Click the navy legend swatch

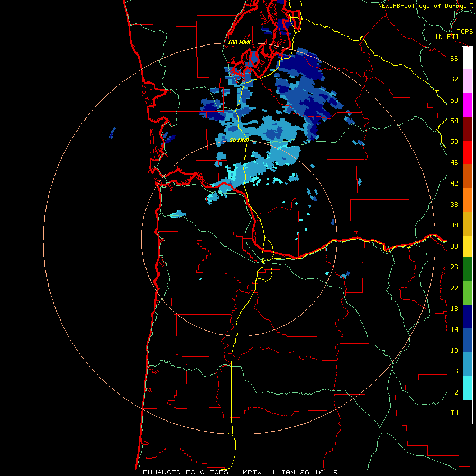click(467, 317)
